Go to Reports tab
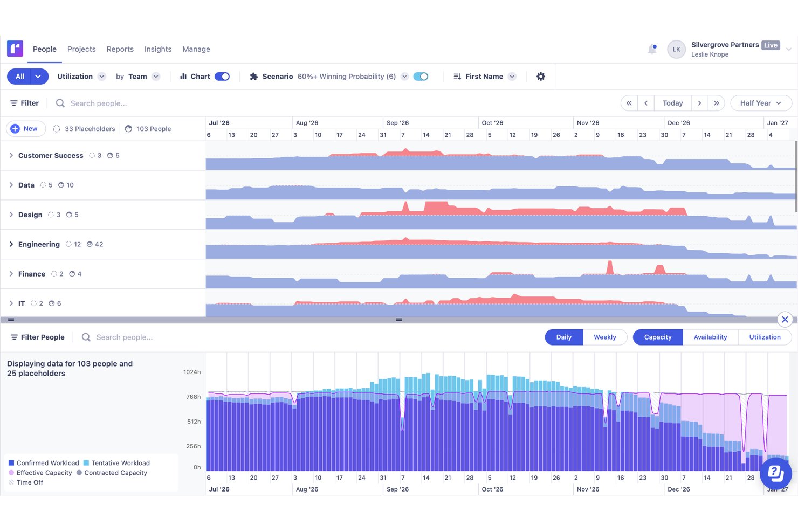The height and width of the screenshot is (532, 798). (120, 49)
